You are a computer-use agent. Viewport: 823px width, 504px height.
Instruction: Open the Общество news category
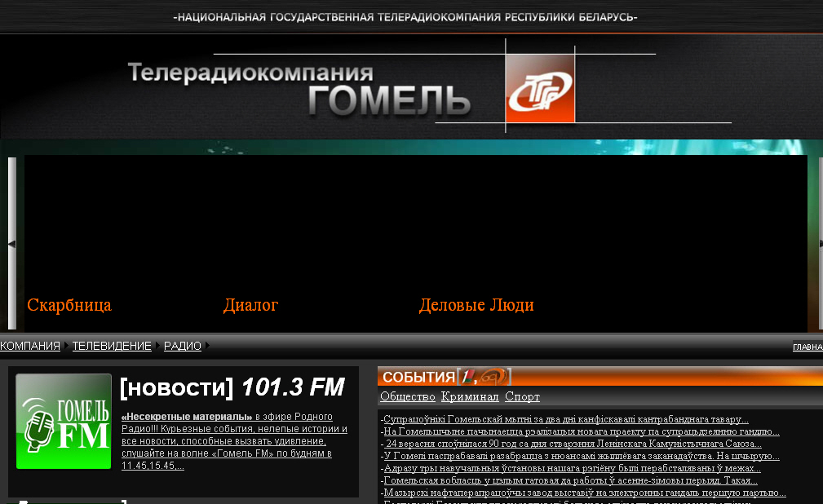tap(407, 396)
